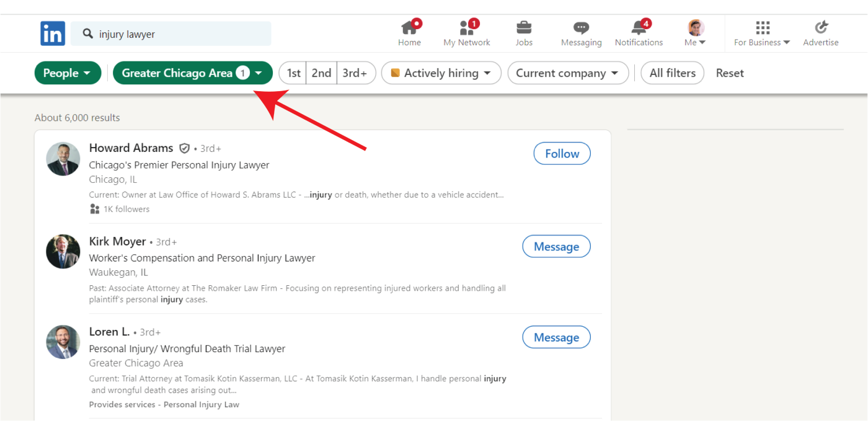Click 'Worker's Compensation and Personal Injury Lawyer' headline
This screenshot has height=434, width=868.
[202, 258]
